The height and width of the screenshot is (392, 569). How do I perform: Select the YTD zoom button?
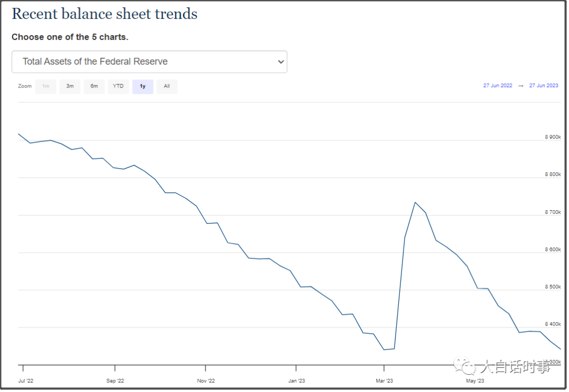click(119, 86)
